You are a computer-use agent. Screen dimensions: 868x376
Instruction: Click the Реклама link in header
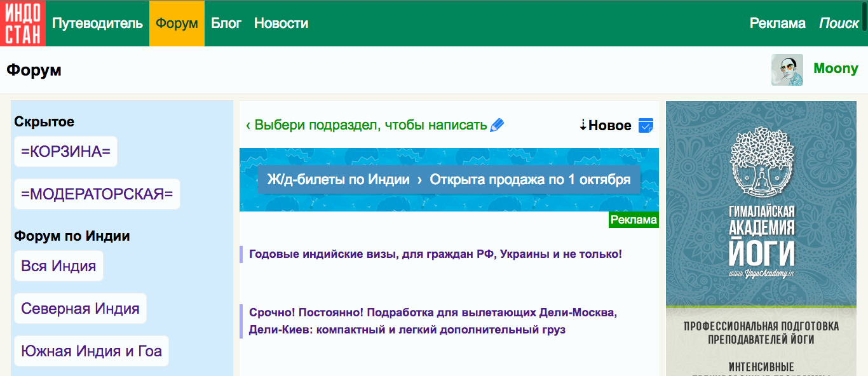point(777,23)
